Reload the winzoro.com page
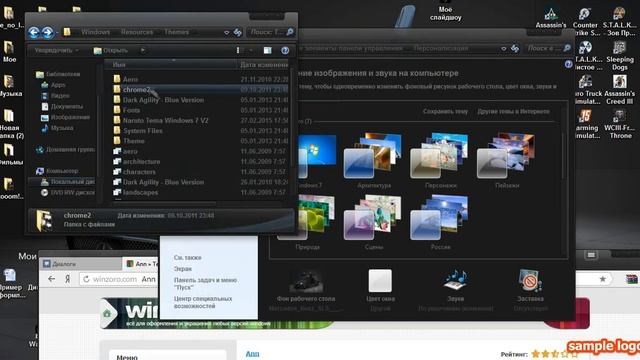 pos(86,279)
